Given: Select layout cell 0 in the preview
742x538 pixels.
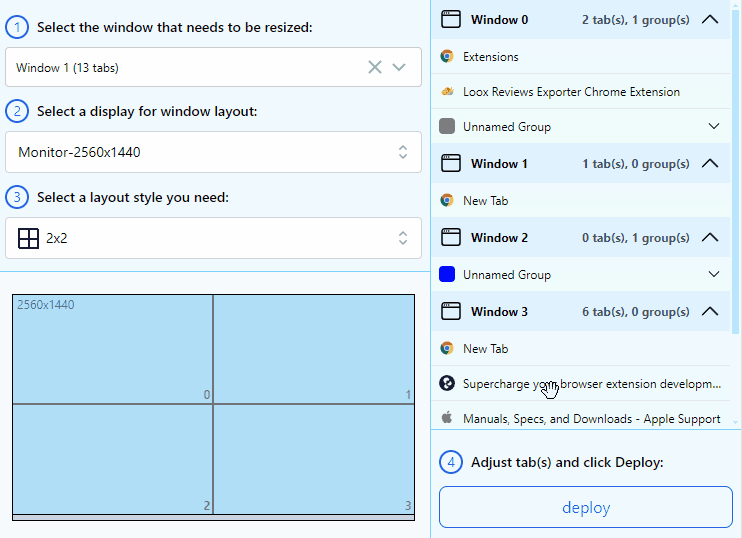Looking at the screenshot, I should pyautogui.click(x=113, y=349).
